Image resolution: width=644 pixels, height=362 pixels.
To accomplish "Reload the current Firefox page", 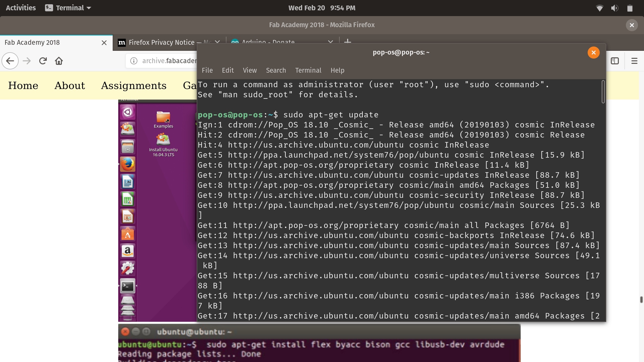I will tap(43, 61).
